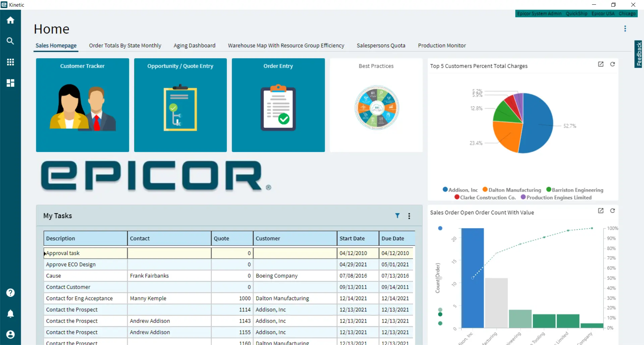The width and height of the screenshot is (644, 345).
Task: Switch to Aging Dashboard tab
Action: tap(195, 46)
